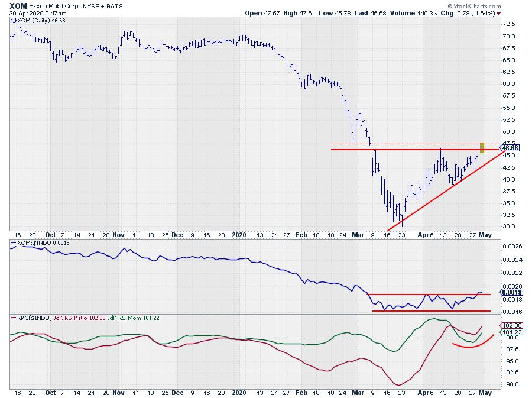
Task: Click the 72.5 price axis label
Action: [508, 24]
